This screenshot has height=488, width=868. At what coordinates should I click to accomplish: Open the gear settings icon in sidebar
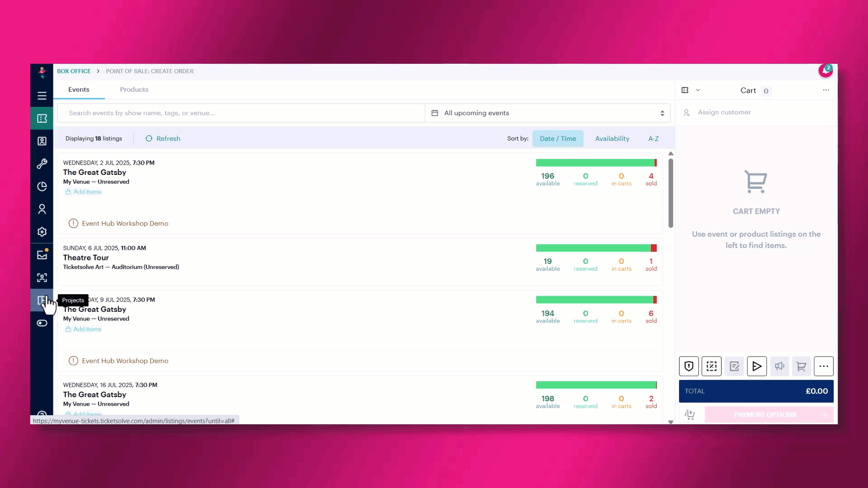coord(42,232)
